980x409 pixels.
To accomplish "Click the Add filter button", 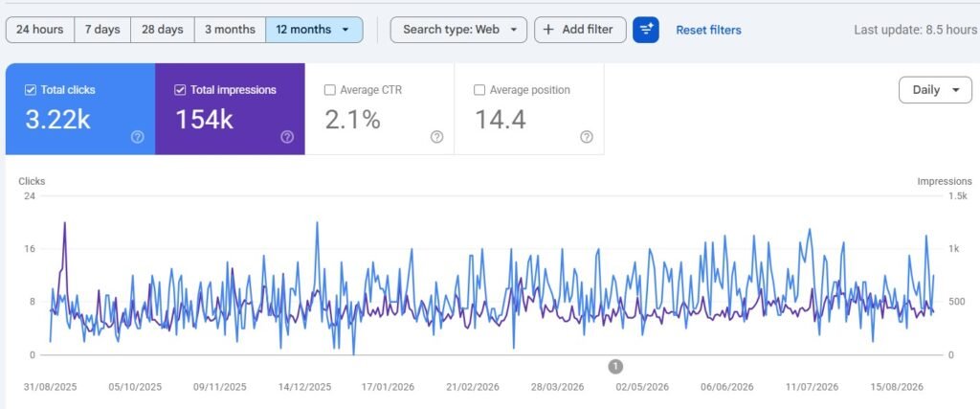I will [x=580, y=30].
